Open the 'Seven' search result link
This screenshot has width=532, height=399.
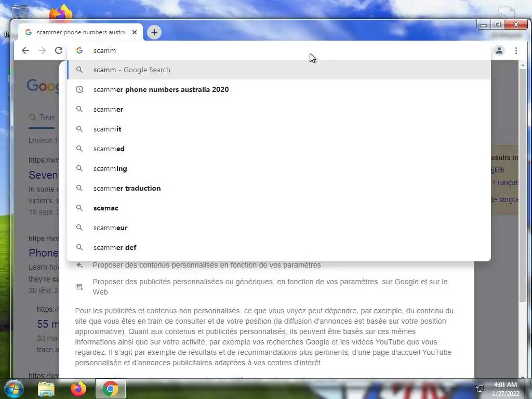click(44, 175)
